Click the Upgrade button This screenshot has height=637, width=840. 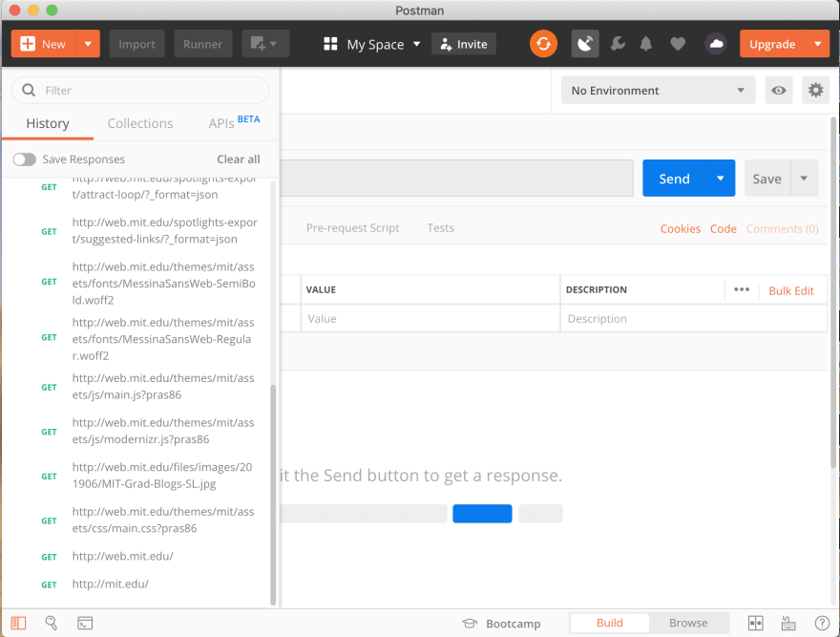point(772,44)
